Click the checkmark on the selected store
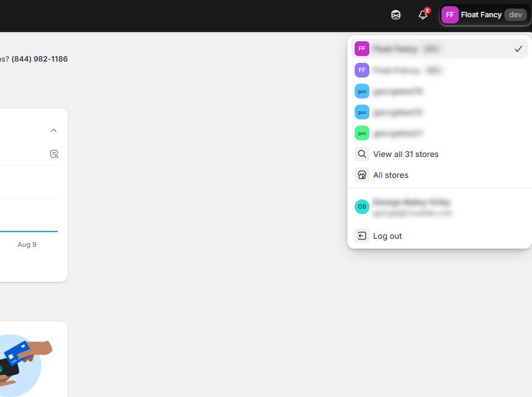This screenshot has width=532, height=397. point(518,49)
